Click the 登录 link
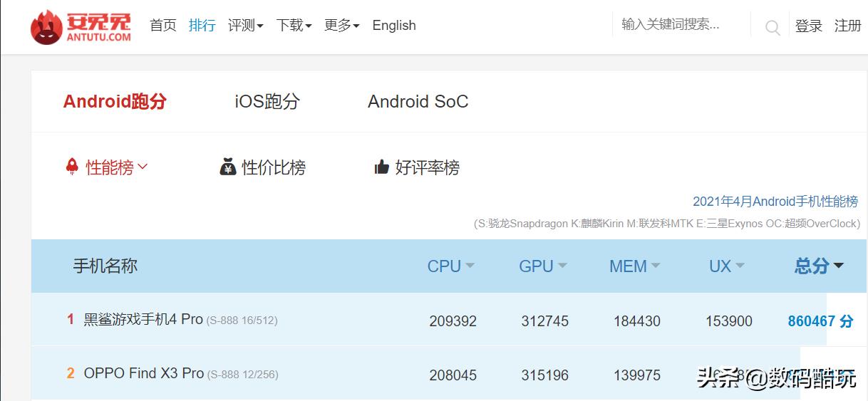 point(809,26)
